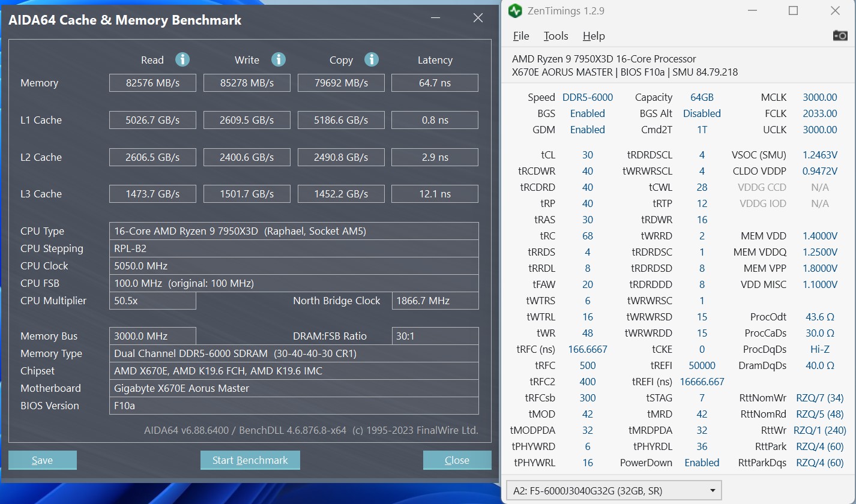Click the Memory Latency value 64.7 ns

pos(435,83)
